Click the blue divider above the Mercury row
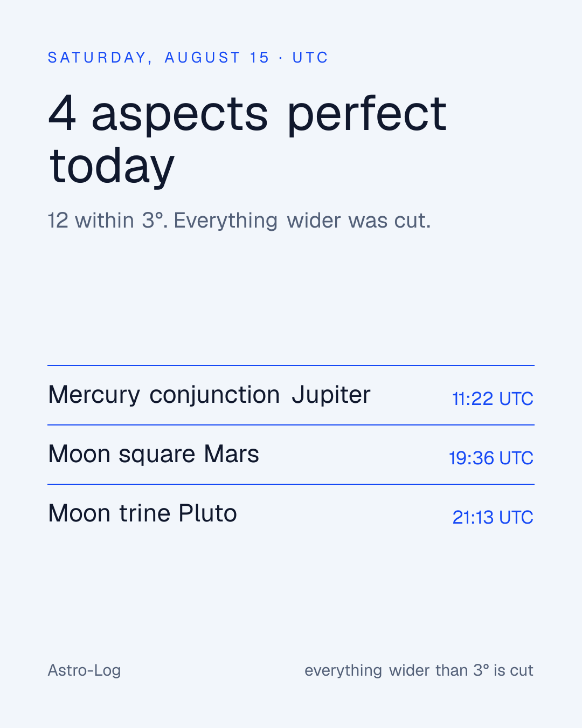The height and width of the screenshot is (728, 582). click(x=291, y=366)
